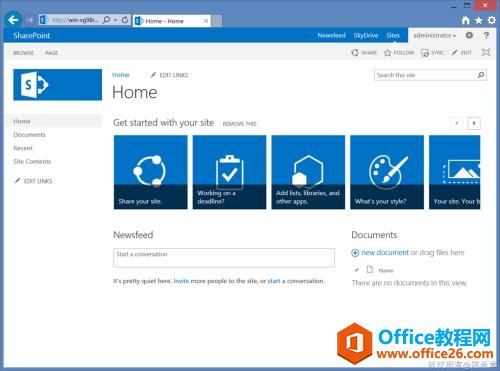Click the focus on content icon
Viewport: 500px width, 371px height.
click(x=486, y=52)
